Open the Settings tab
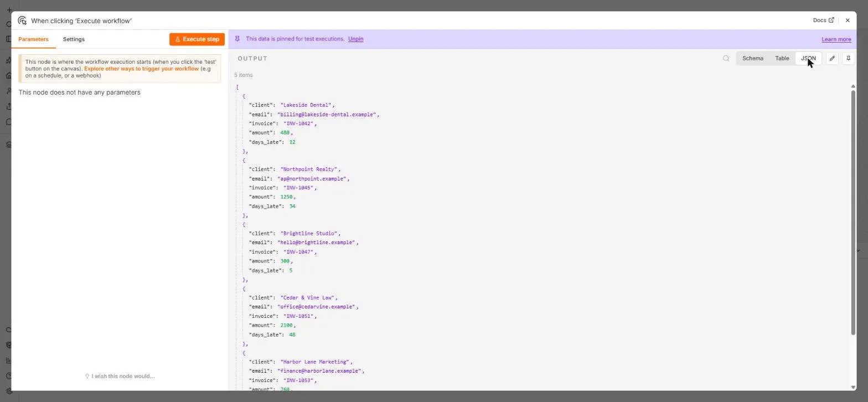The width and height of the screenshot is (868, 402). pyautogui.click(x=74, y=39)
